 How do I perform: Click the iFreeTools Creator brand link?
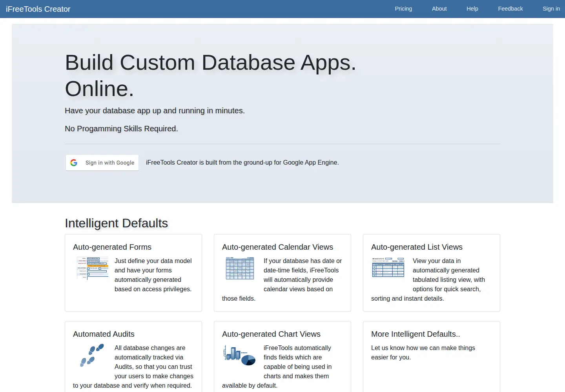[x=38, y=9]
